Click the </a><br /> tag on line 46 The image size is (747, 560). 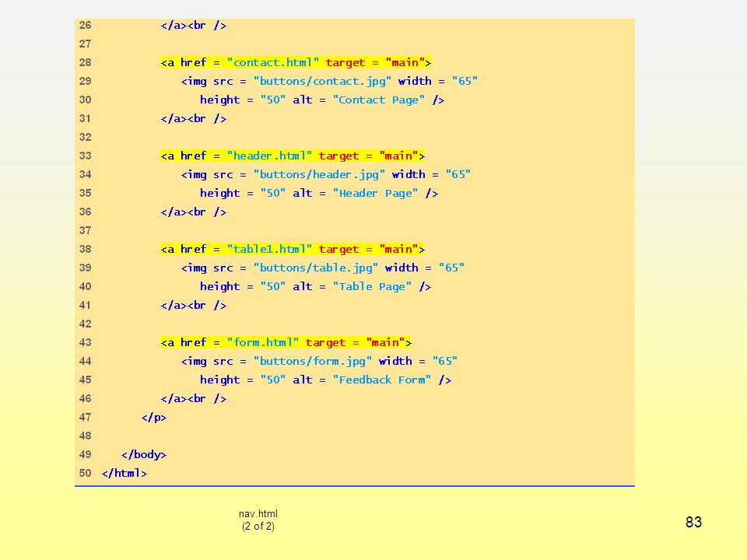point(194,398)
